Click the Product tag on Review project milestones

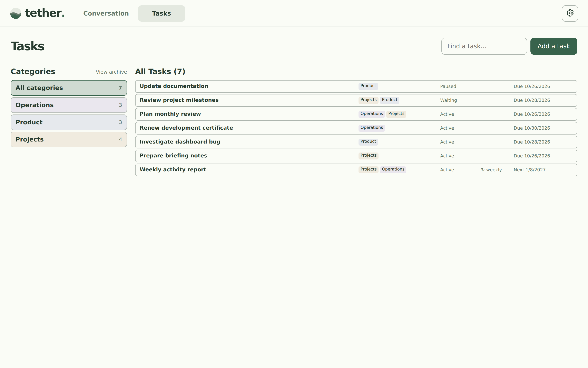(390, 100)
